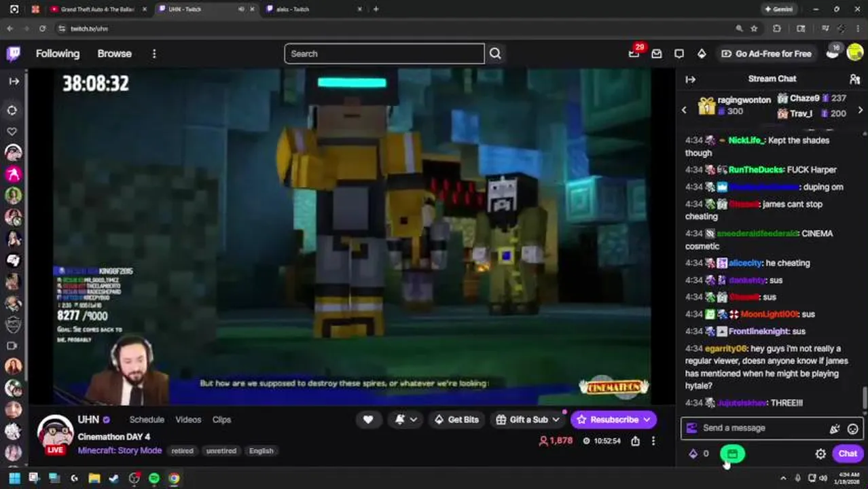This screenshot has width=868, height=489.
Task: Click RunTheDucks username in chat
Action: point(757,170)
